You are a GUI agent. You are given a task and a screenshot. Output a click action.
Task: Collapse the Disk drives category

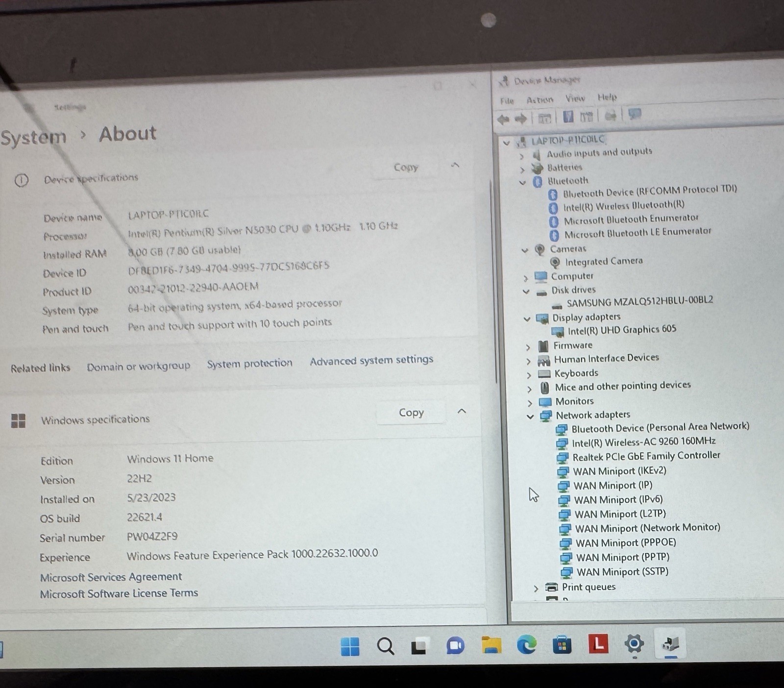pos(526,291)
